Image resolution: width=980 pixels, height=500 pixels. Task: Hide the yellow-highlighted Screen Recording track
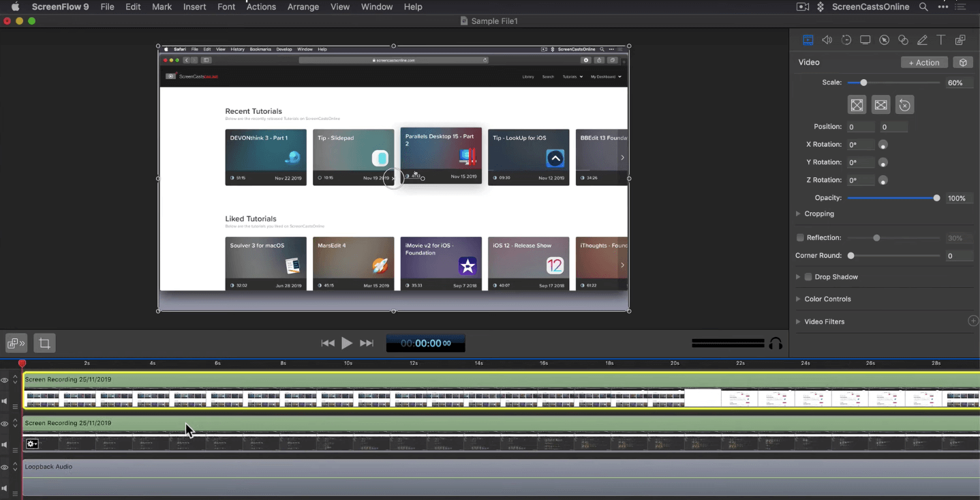tap(5, 381)
